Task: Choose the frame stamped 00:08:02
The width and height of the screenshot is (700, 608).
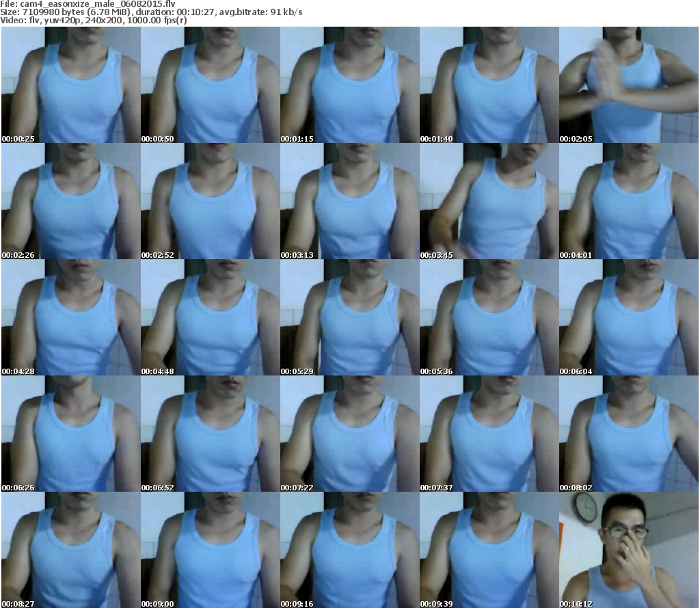Action: coord(629,434)
